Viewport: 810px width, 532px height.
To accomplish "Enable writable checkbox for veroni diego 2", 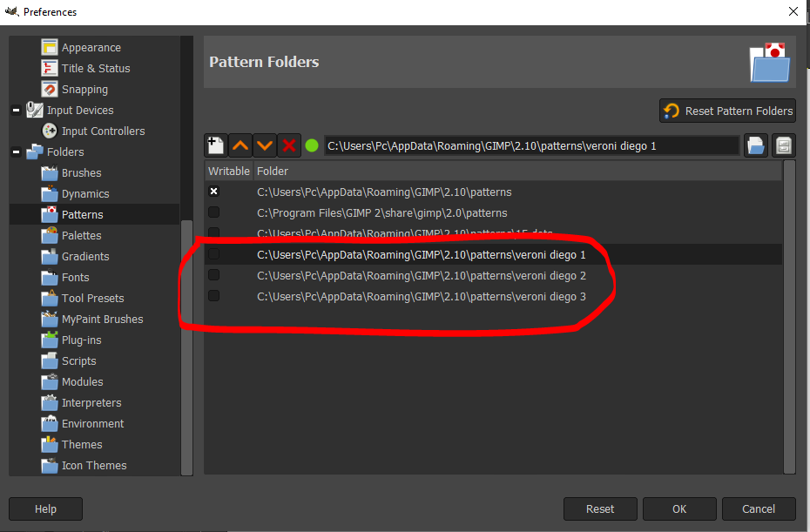I will (x=214, y=275).
